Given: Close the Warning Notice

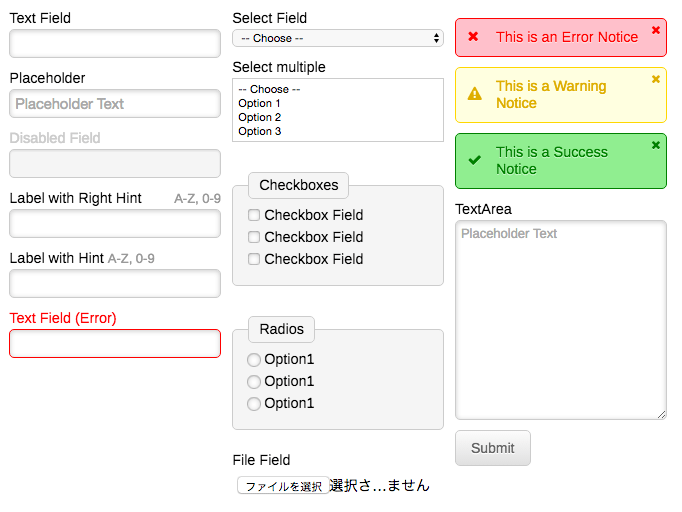Looking at the screenshot, I should [656, 79].
